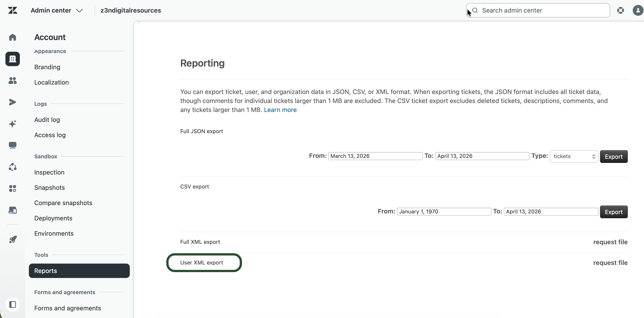Image resolution: width=644 pixels, height=318 pixels.
Task: Collapse the sidebar using bottom panel toggle
Action: (12, 304)
